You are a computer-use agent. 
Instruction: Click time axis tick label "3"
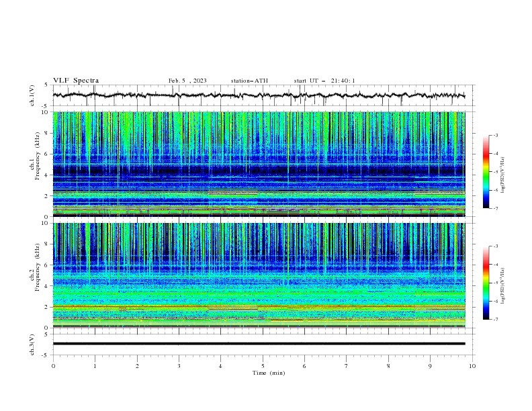coord(179,366)
